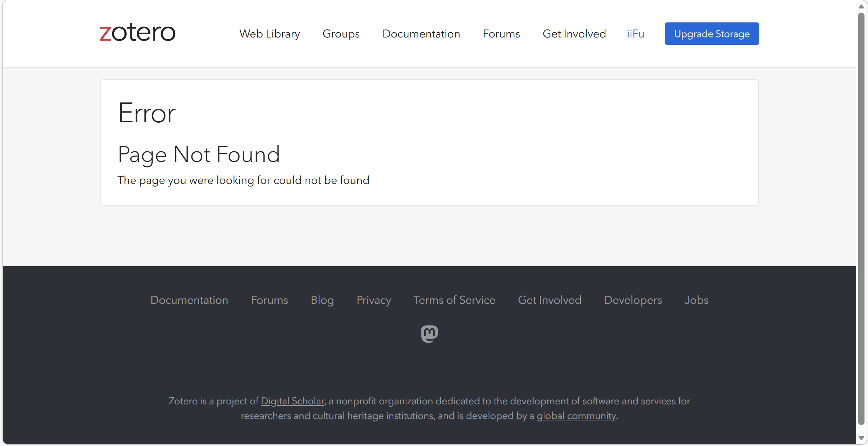Click the footer Developers link
Image resolution: width=868 pixels, height=446 pixels.
(633, 300)
